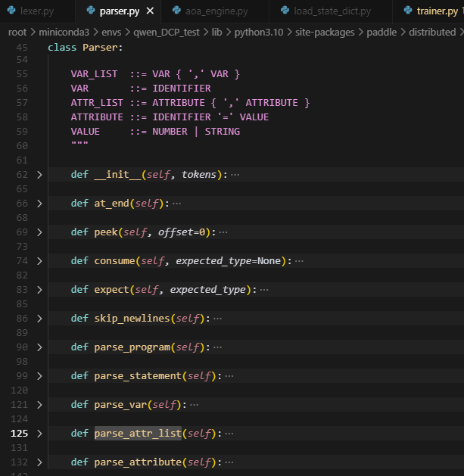The image size is (464, 476).
Task: Click the Python icon on load_state_dict.py tab
Action: 285,11
